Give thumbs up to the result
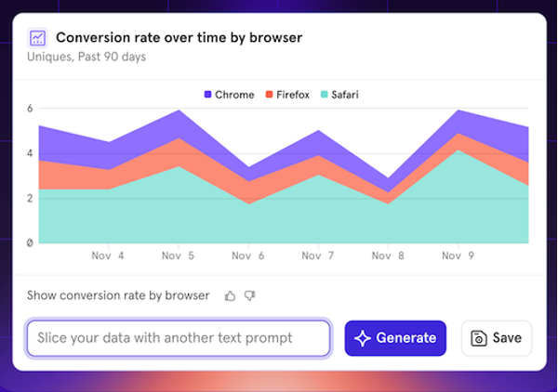The height and width of the screenshot is (392, 558). point(230,296)
